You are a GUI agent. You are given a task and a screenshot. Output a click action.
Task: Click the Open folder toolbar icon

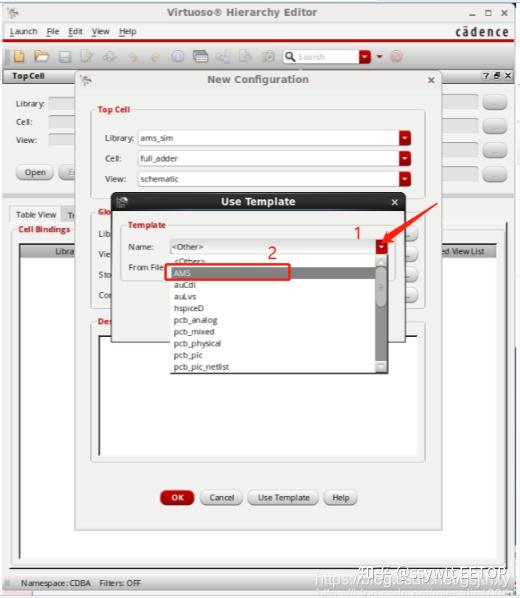point(41,56)
